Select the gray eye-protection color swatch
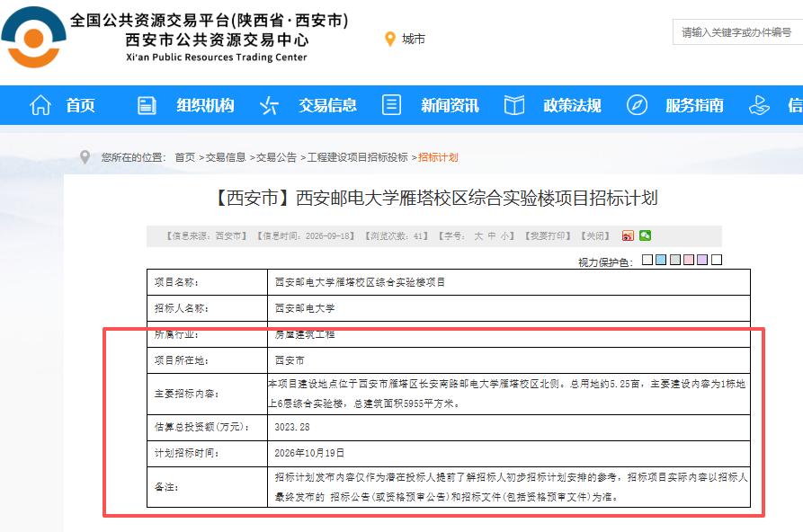 tap(675, 260)
